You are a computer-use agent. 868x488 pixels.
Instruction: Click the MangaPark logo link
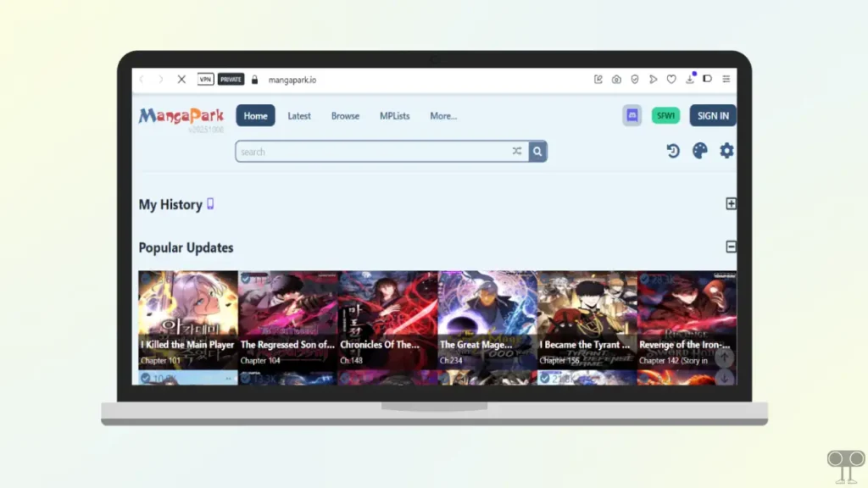point(181,115)
